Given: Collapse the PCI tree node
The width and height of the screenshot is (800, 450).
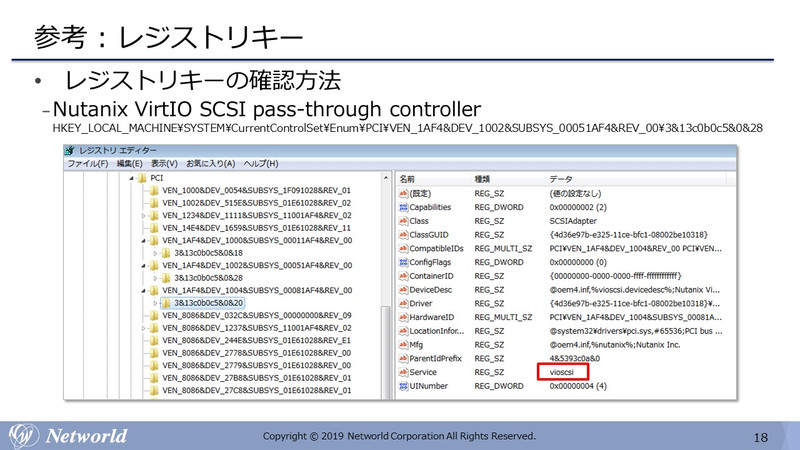Looking at the screenshot, I should coord(132,179).
